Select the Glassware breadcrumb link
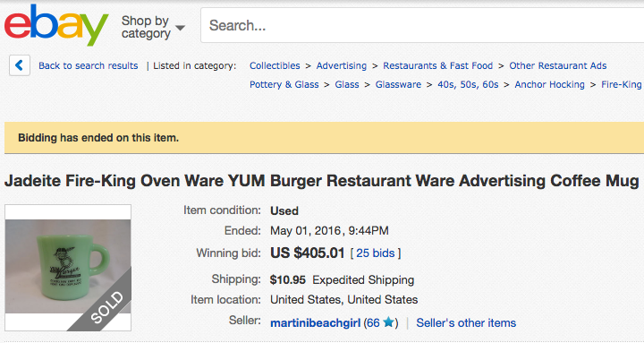 398,85
